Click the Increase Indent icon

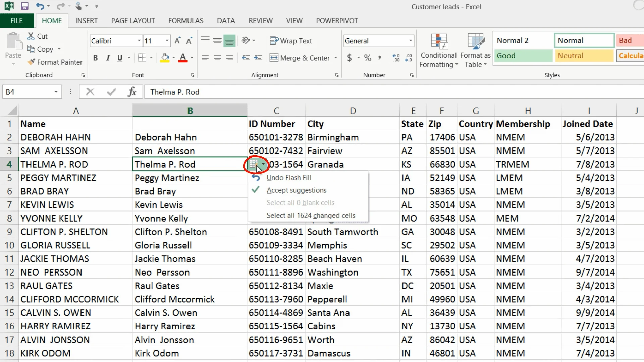(258, 58)
